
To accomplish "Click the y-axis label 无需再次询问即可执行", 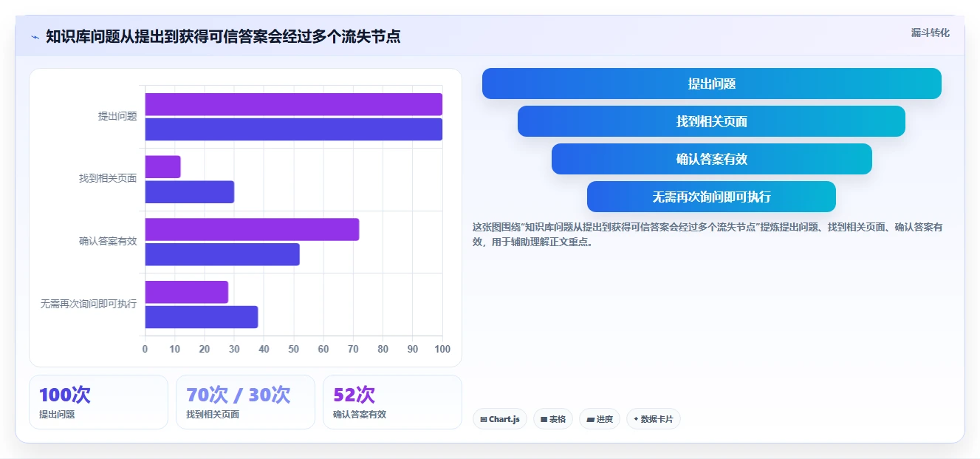I will click(89, 304).
